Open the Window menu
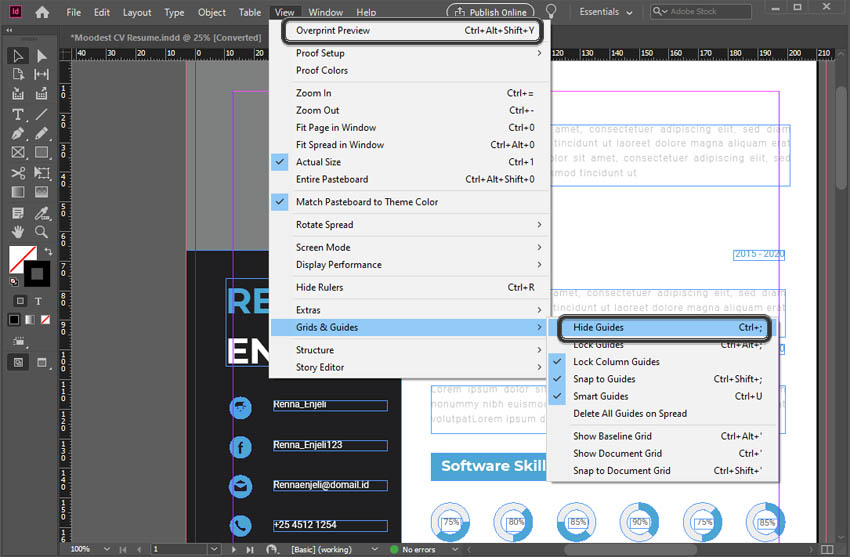This screenshot has height=557, width=850. [325, 12]
